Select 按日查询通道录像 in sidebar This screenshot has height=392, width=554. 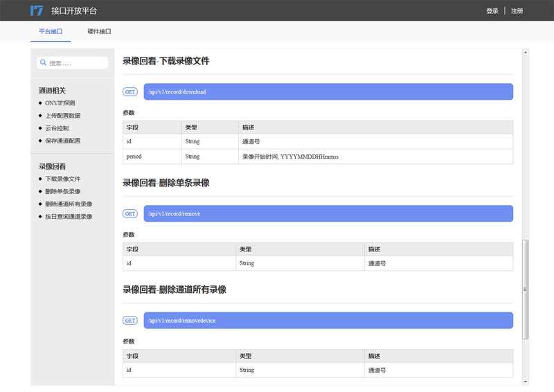(68, 216)
